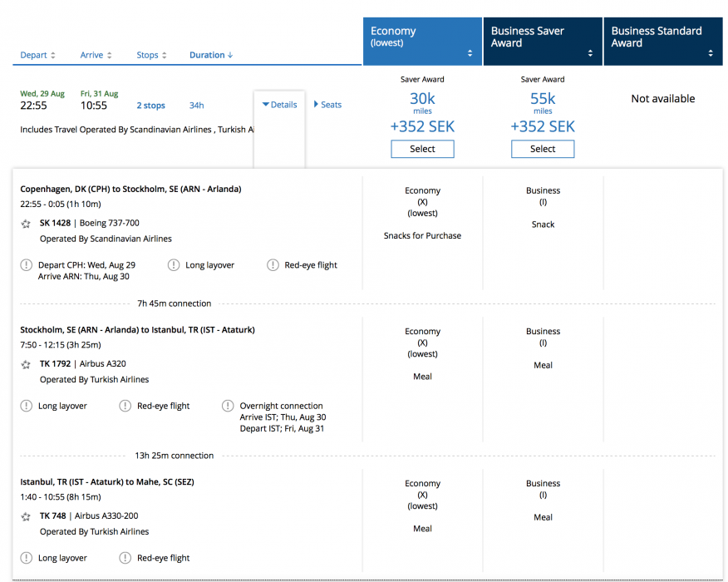Click Long layover info icon under TK 1792

pos(27,407)
